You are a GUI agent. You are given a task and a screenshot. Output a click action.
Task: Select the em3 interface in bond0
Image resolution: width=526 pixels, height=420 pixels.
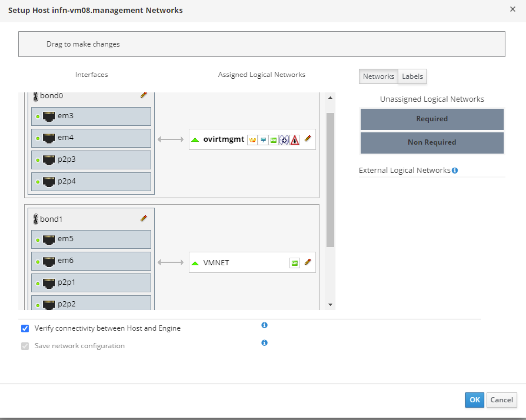pyautogui.click(x=91, y=116)
